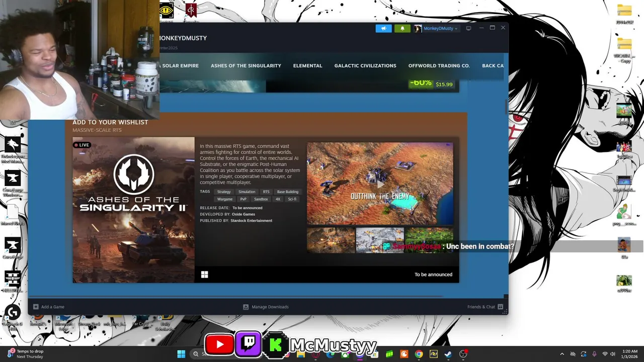Screen dimensions: 644x362
Task: Open Friends & Chat
Action: point(485,307)
